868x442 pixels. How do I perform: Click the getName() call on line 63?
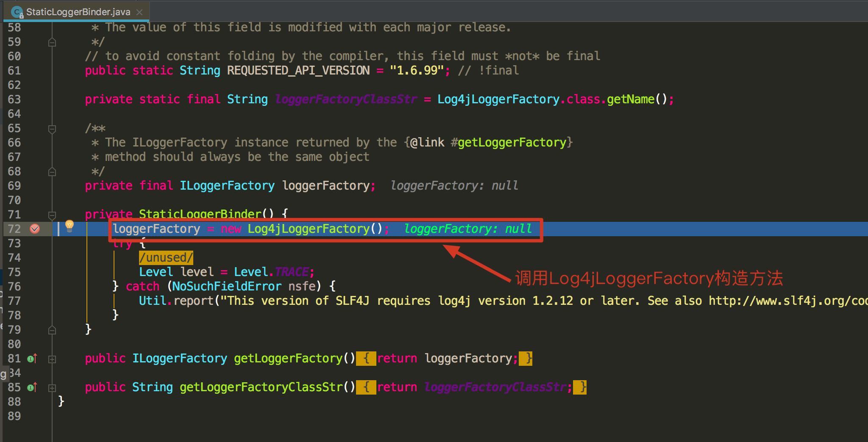click(637, 99)
